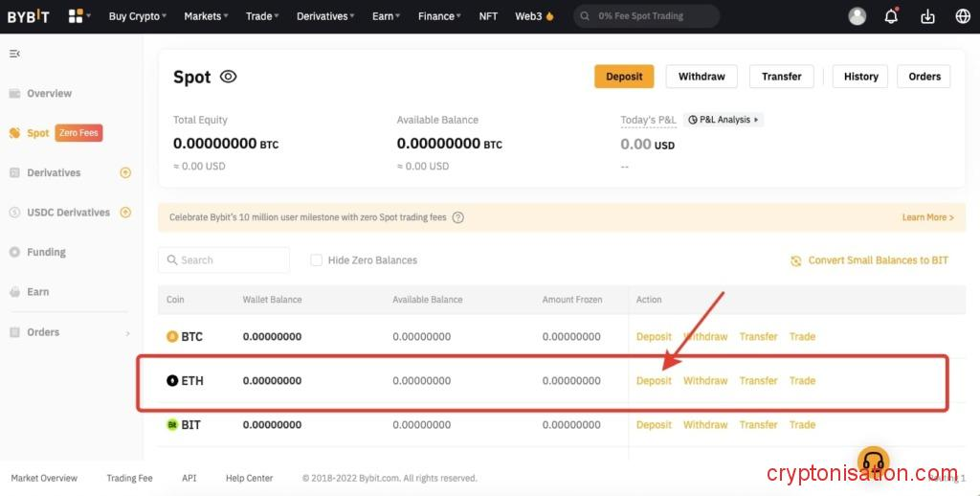Open the NFT menu item
This screenshot has height=496, width=980.
click(x=488, y=16)
